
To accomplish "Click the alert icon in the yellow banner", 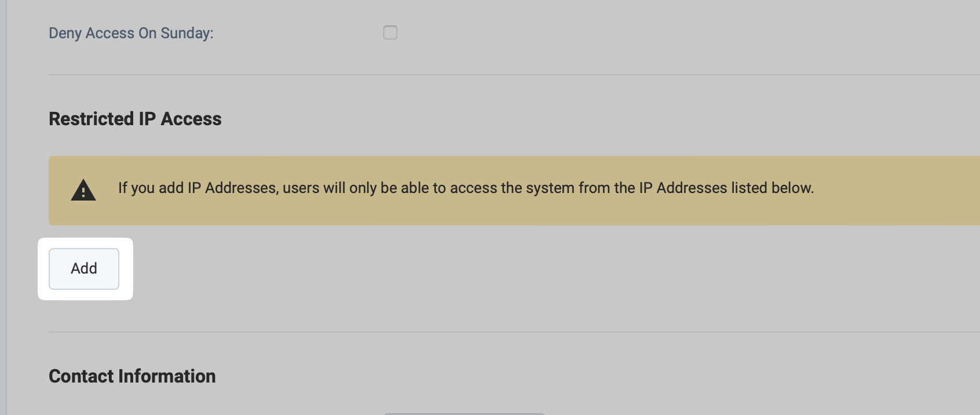I will 83,190.
